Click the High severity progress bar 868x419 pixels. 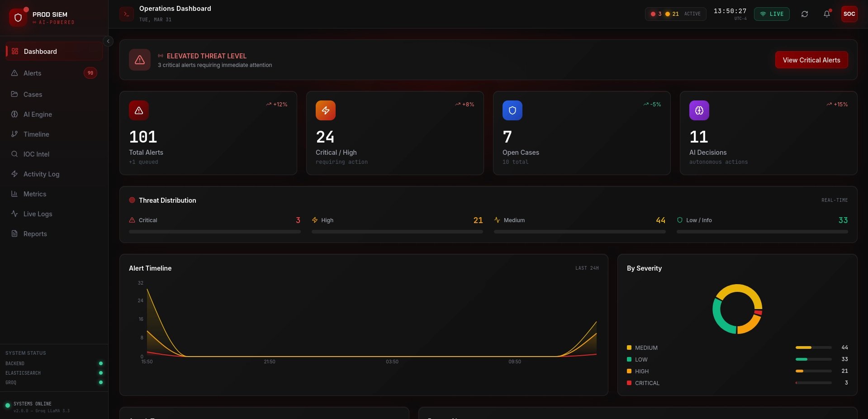coord(397,232)
